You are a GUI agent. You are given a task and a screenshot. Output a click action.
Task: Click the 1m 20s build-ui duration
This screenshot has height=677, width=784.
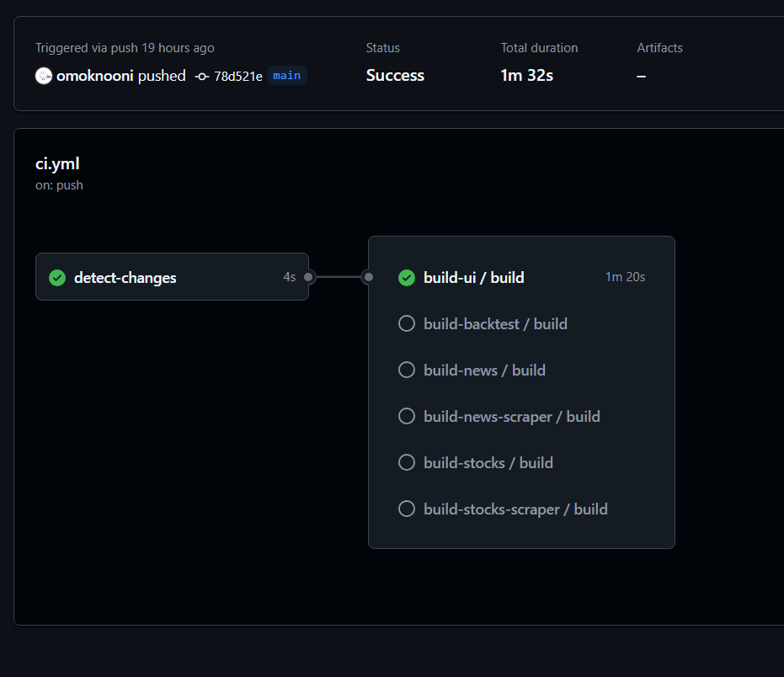click(625, 277)
